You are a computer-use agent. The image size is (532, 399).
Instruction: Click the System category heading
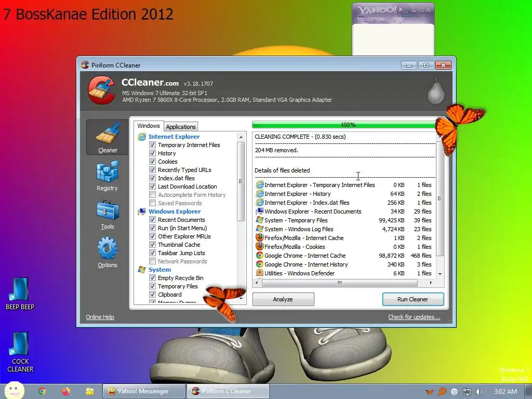click(159, 270)
